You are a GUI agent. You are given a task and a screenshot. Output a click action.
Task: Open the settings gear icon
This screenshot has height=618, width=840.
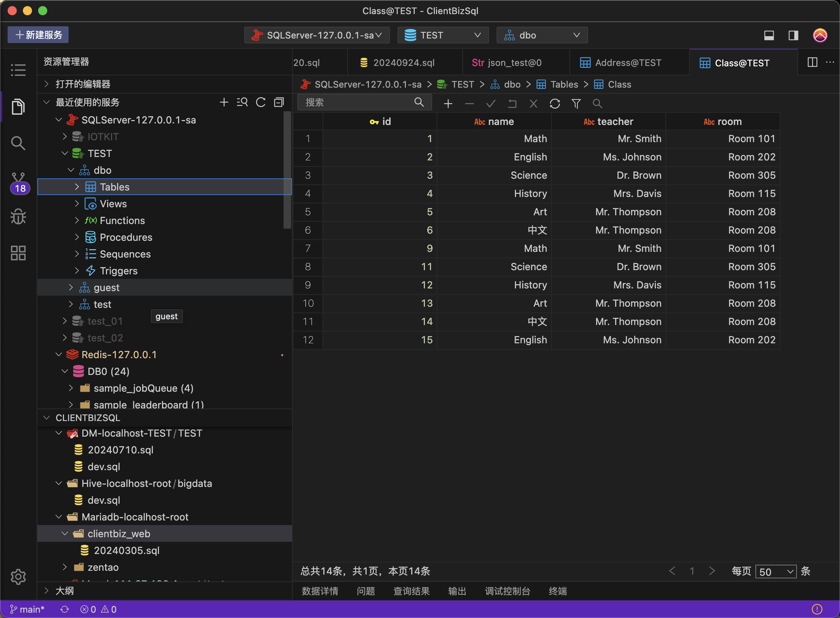click(18, 576)
